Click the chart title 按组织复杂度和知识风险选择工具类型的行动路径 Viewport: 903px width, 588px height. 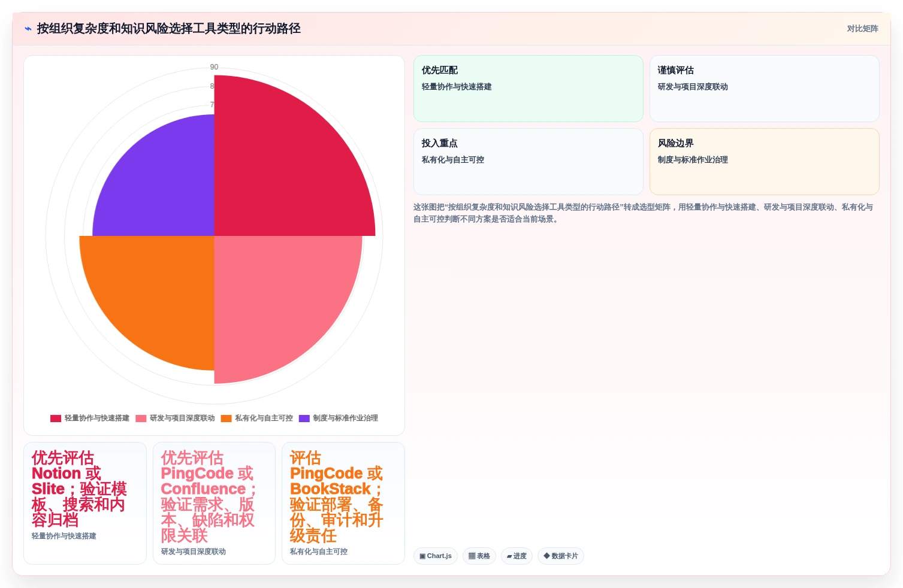168,29
